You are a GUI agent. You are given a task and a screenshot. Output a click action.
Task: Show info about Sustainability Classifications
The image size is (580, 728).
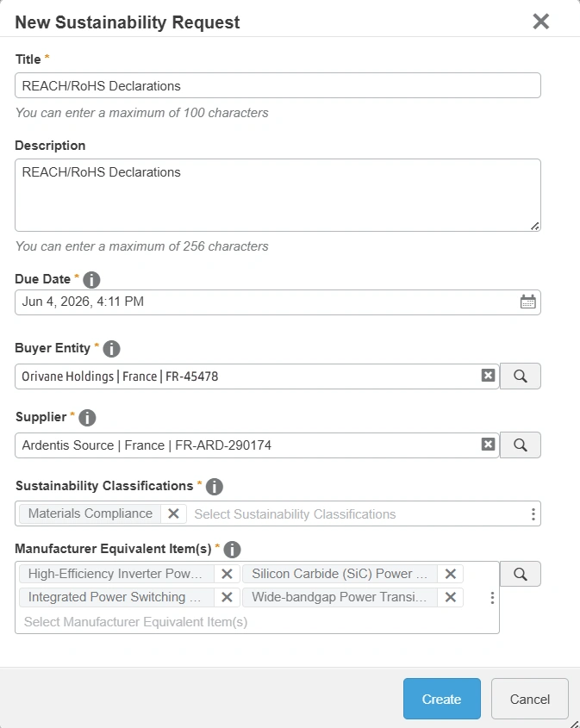tap(214, 487)
